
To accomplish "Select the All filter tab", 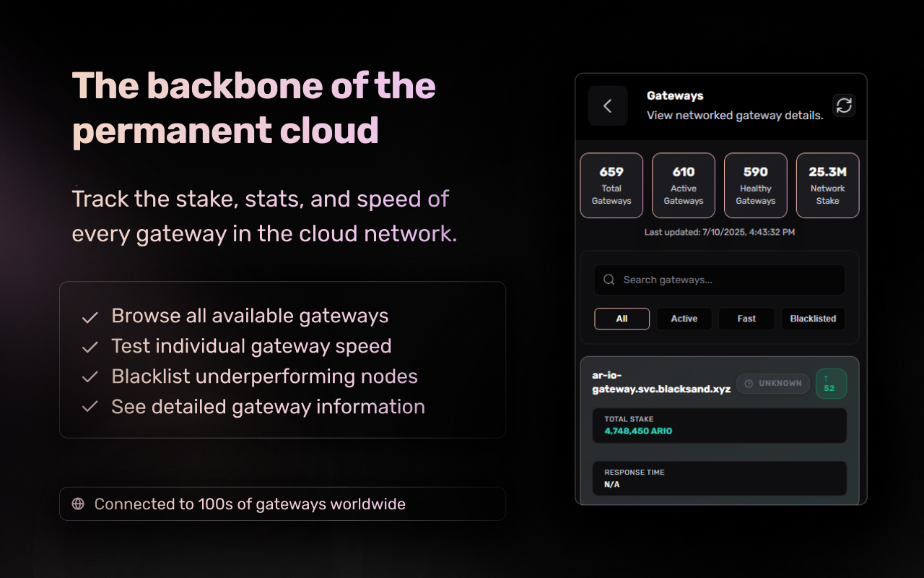I will [622, 319].
